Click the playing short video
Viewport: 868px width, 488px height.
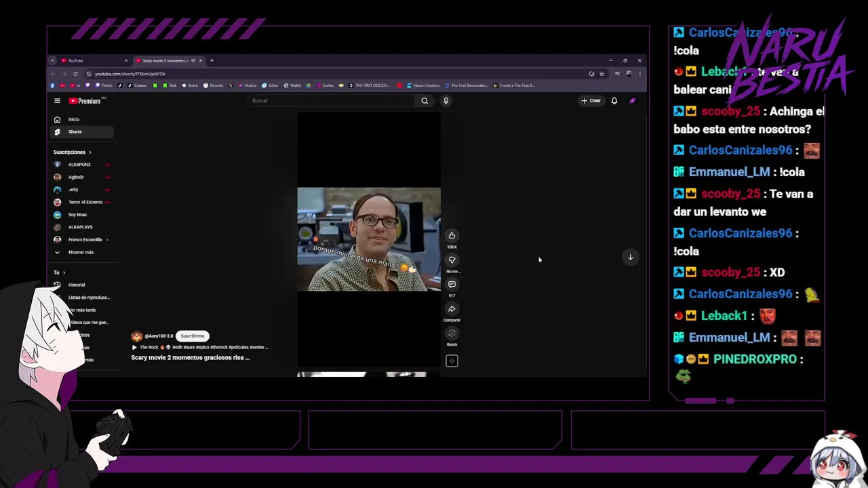(x=369, y=239)
